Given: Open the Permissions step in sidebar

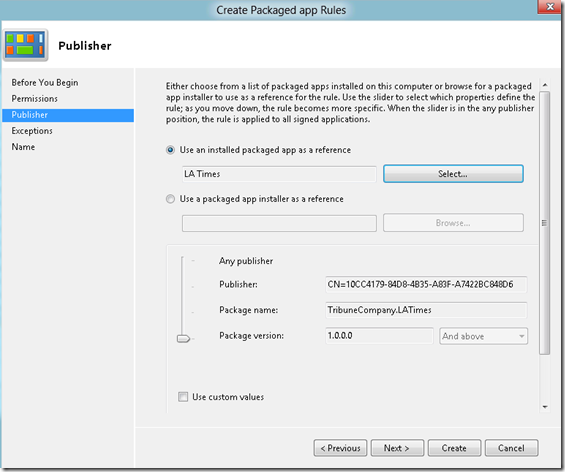Looking at the screenshot, I should click(35, 98).
